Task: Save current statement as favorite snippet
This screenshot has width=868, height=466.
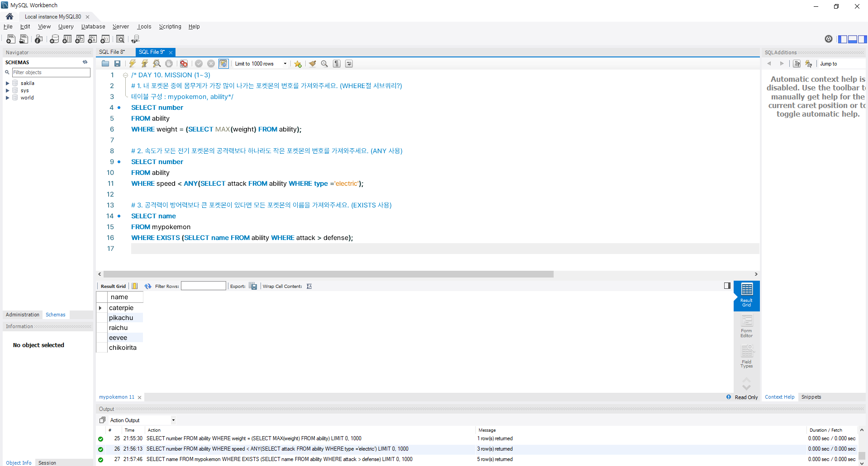Action: click(x=298, y=64)
